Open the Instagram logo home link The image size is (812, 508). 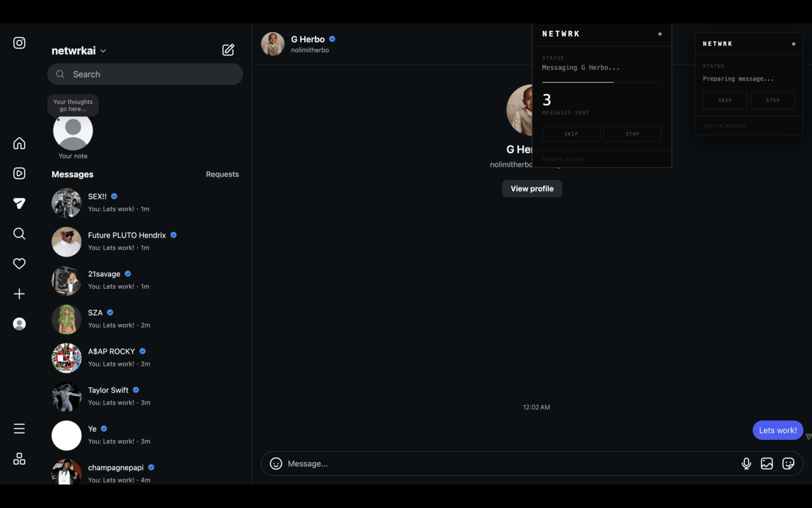click(20, 43)
